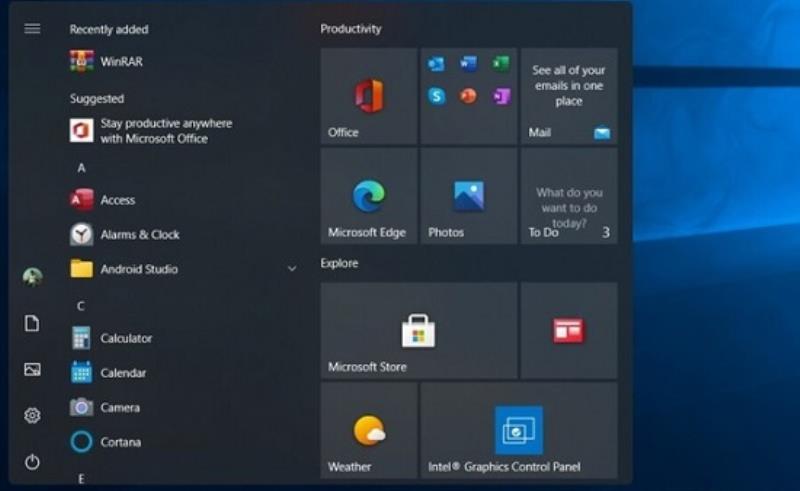
Task: Click the WinRAR label text
Action: 121,62
